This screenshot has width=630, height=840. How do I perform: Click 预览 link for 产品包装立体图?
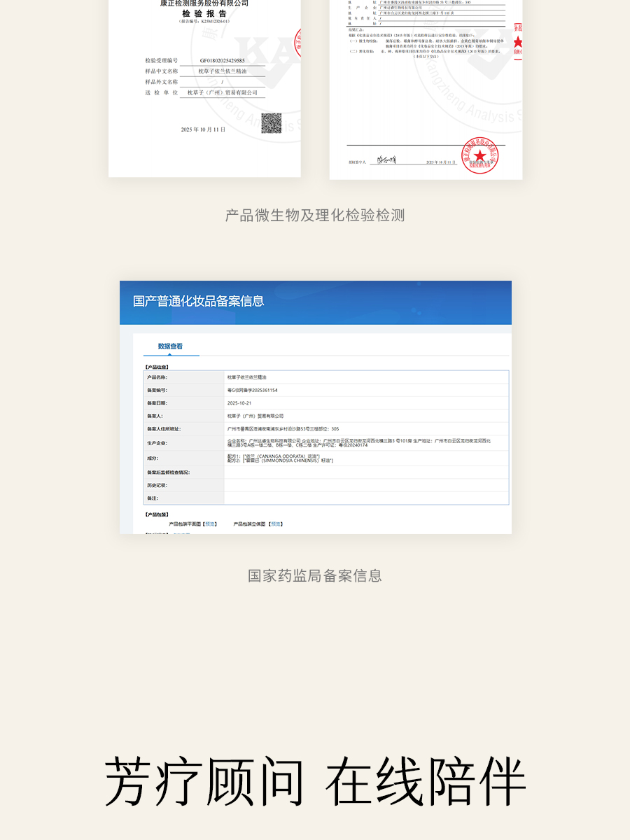click(276, 524)
